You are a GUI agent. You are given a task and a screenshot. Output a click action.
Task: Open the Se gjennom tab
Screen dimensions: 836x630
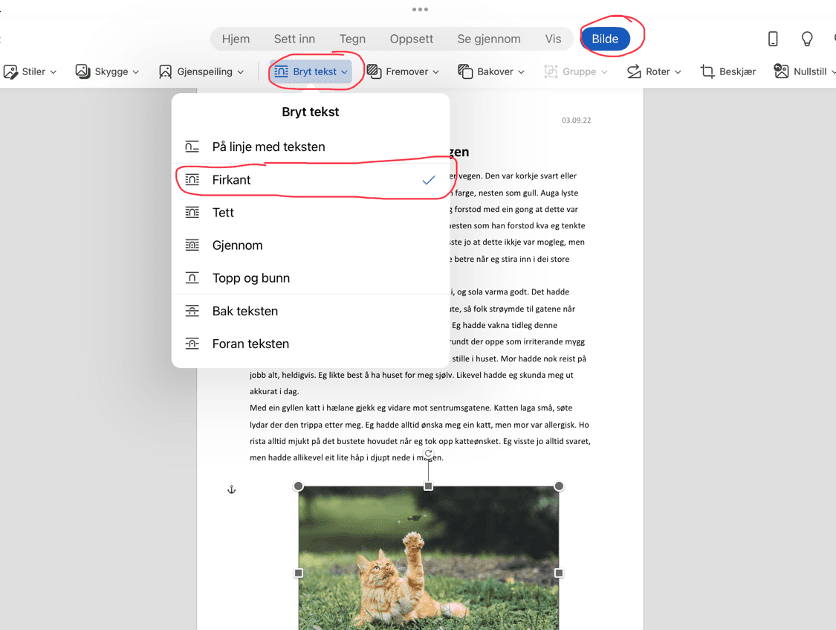click(488, 39)
